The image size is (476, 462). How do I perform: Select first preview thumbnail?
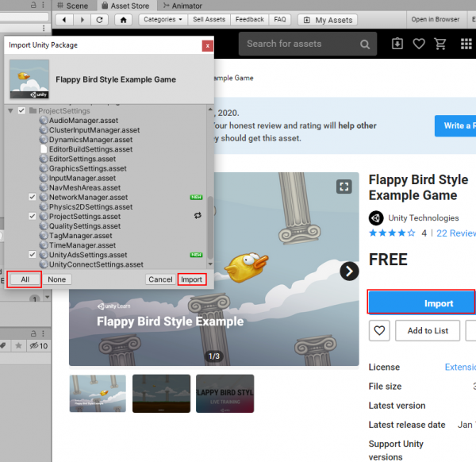[98, 394]
